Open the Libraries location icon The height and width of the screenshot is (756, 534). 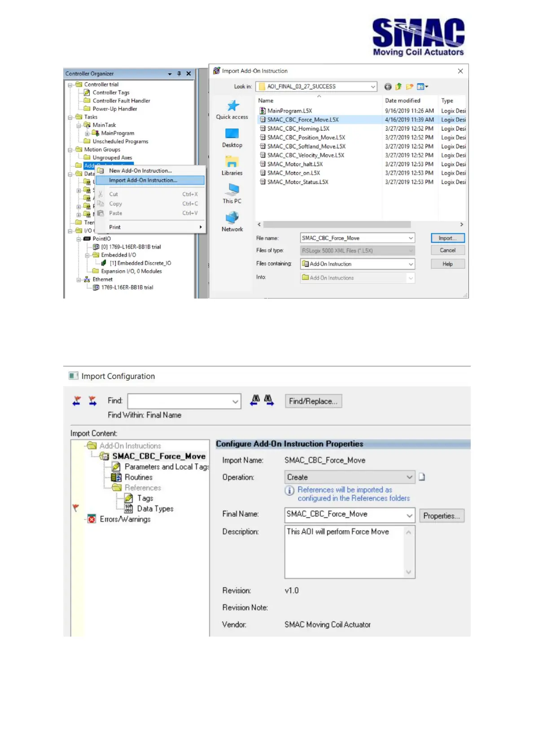[x=232, y=162]
